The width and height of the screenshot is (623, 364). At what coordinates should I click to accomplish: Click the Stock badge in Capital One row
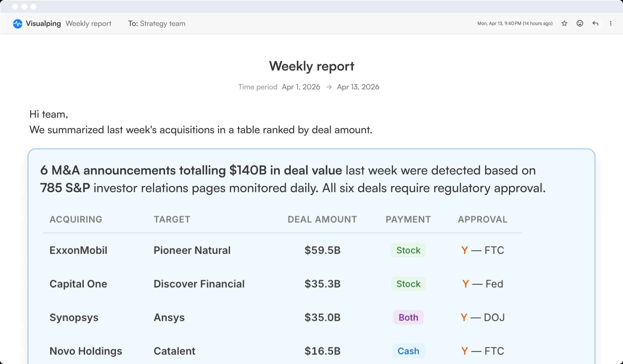coord(408,284)
